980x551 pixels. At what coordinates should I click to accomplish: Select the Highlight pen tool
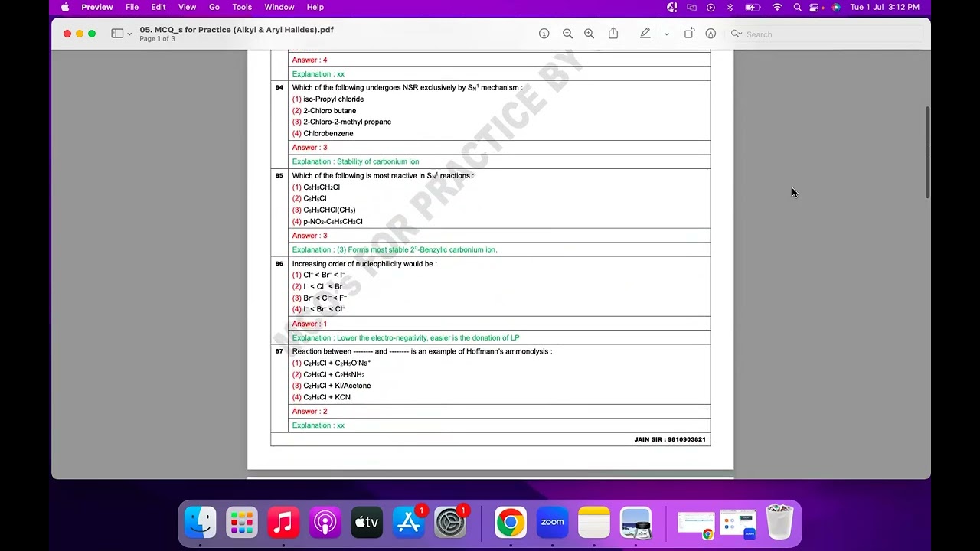[645, 34]
